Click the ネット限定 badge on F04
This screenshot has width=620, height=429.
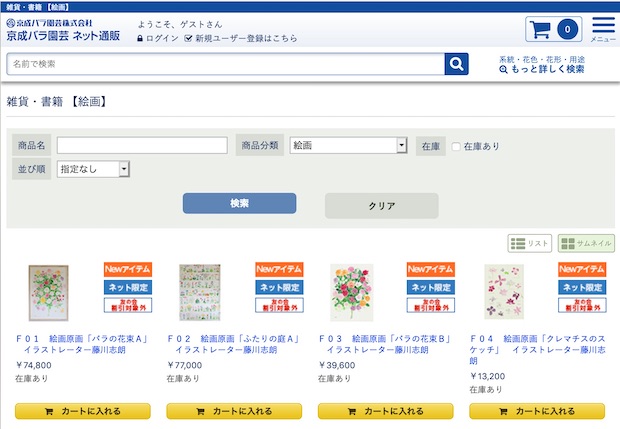pyautogui.click(x=582, y=287)
